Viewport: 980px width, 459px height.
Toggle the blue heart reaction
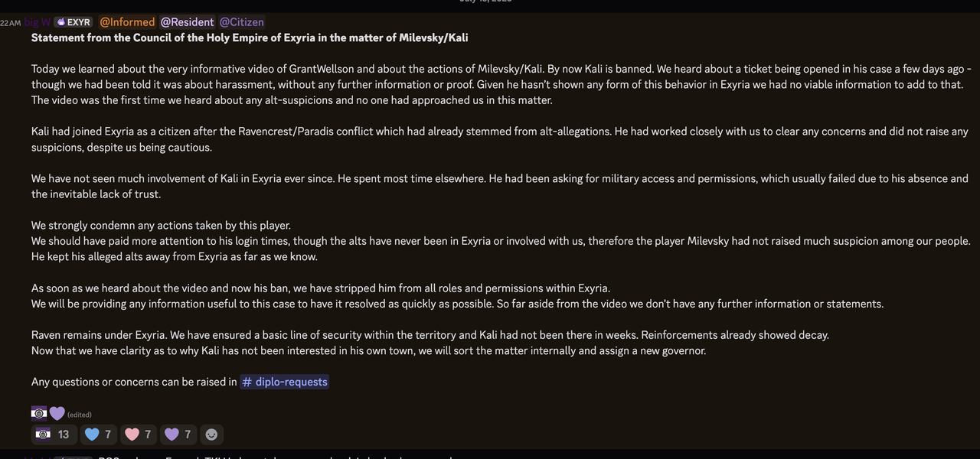99,435
